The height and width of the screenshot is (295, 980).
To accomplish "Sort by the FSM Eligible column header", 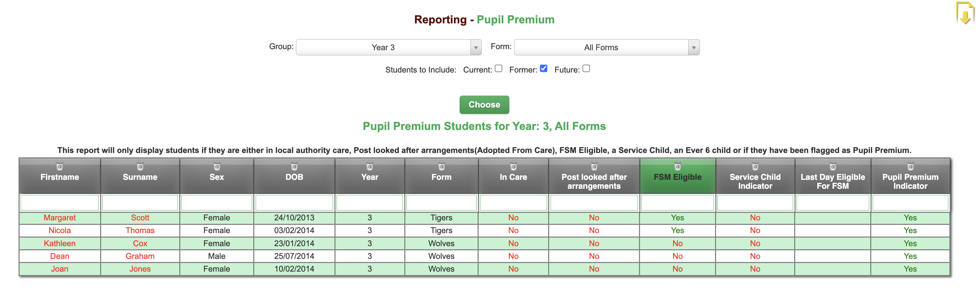I will [677, 177].
